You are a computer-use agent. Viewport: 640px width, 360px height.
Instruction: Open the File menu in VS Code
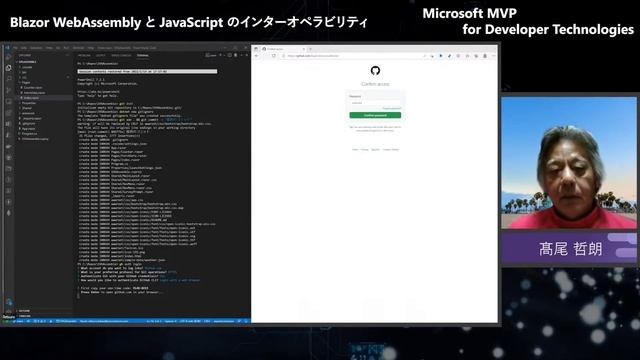click(15, 48)
